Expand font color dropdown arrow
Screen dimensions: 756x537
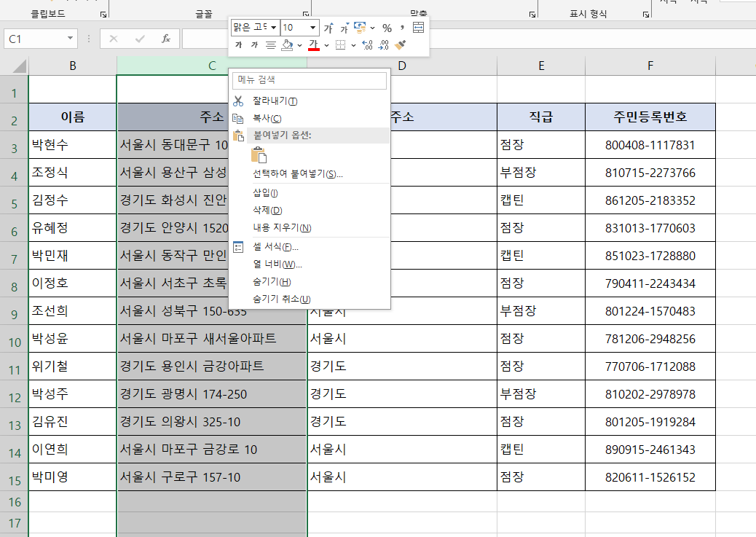[x=326, y=45]
